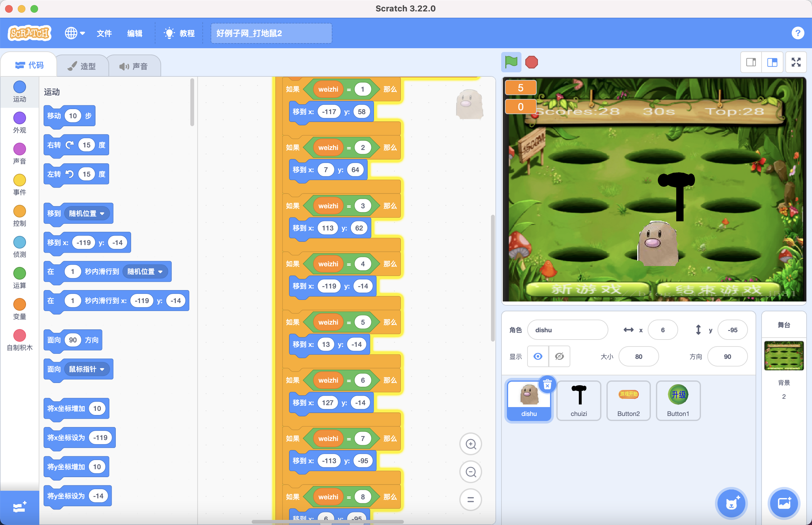Click the weizhi = 1 condition variable
Screen dimensions: 812x525
pos(328,89)
